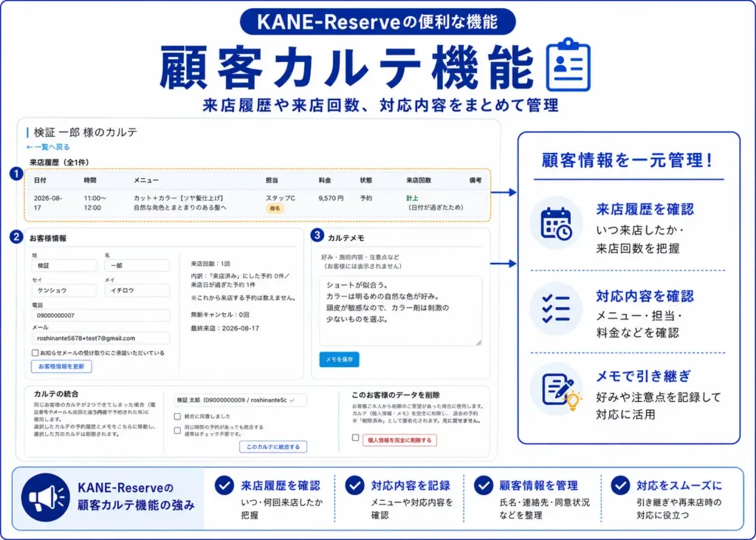Viewport: 756px width, 540px height.
Task: Click the セイ field containing ケンショウ
Action: click(64, 290)
